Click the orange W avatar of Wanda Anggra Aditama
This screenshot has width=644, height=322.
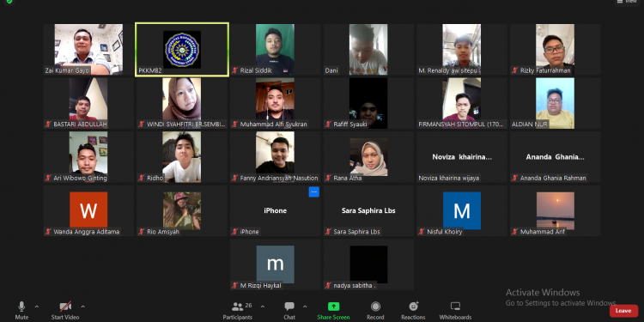click(88, 210)
